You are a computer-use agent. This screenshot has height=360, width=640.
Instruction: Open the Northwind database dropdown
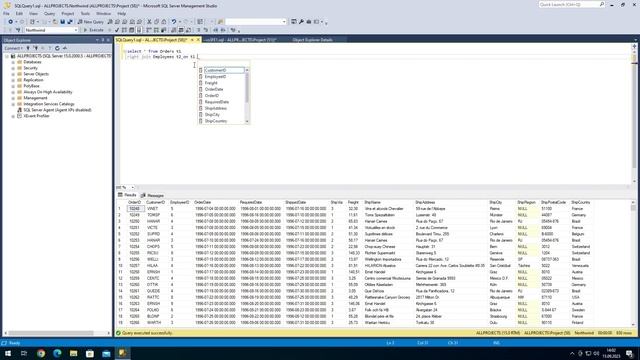(76, 30)
